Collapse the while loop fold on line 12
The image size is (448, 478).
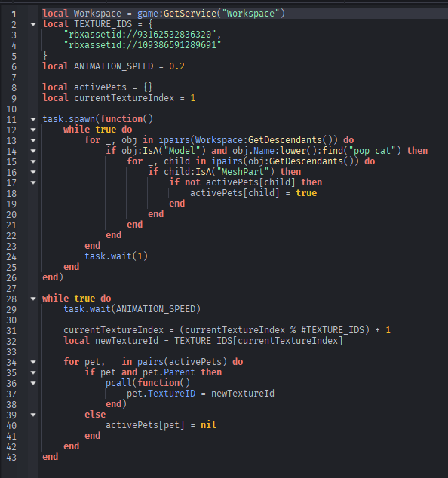tap(33, 130)
